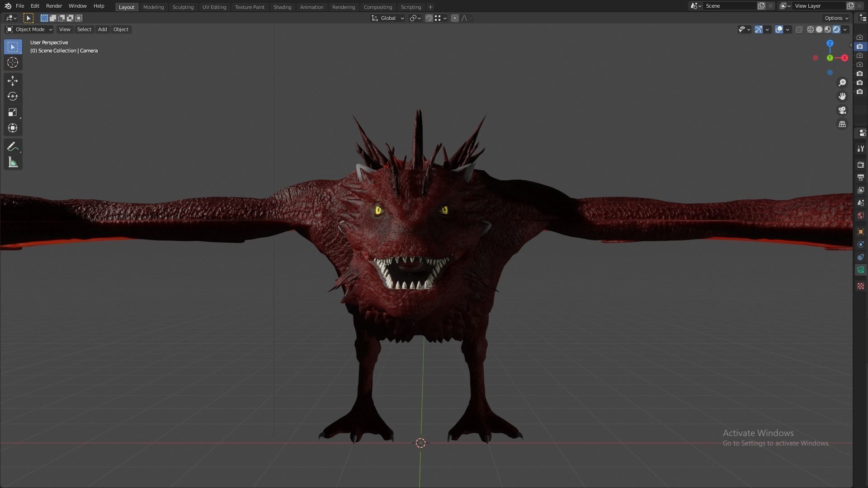
Task: Click the red X axis on navigation gizmo
Action: [844, 58]
